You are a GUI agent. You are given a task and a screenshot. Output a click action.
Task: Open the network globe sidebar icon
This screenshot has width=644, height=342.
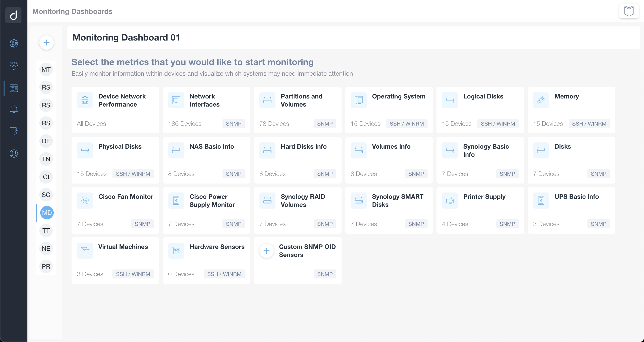(14, 43)
